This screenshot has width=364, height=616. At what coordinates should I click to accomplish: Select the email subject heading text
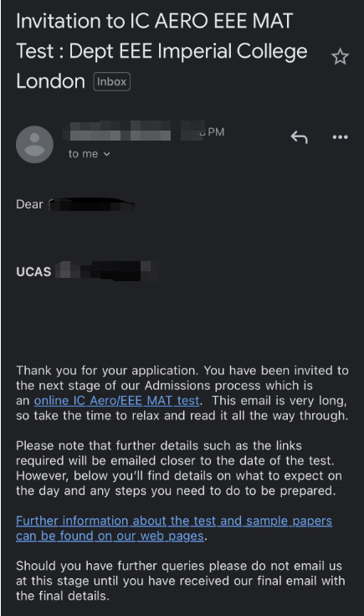pos(161,51)
